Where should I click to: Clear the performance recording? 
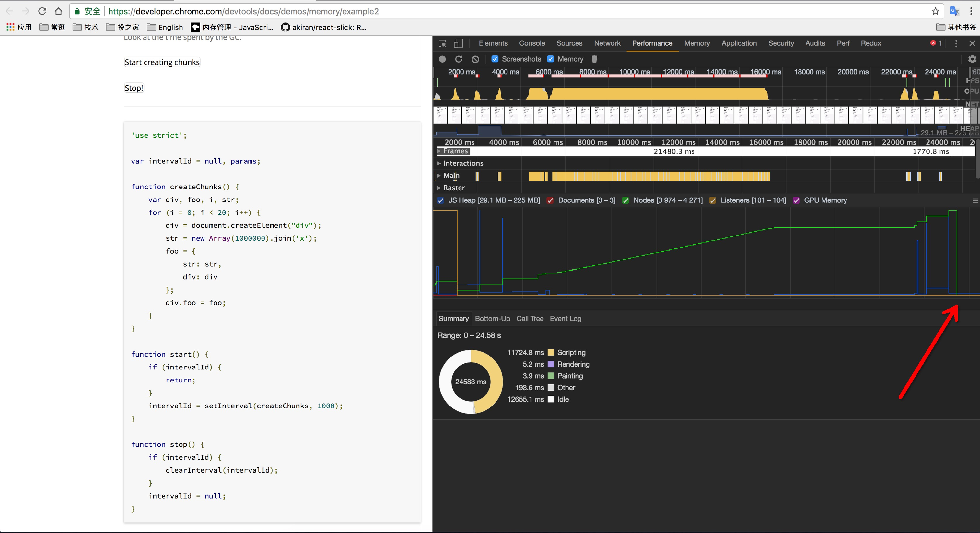pos(475,59)
